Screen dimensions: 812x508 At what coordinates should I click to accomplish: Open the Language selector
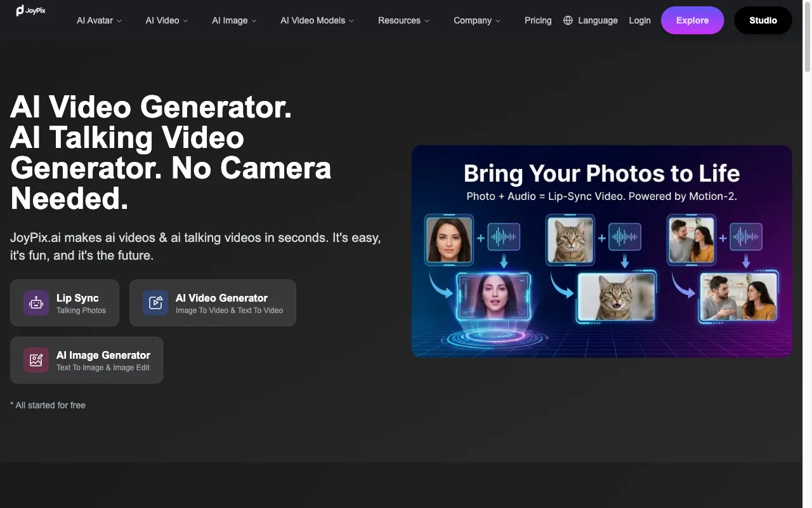point(591,20)
